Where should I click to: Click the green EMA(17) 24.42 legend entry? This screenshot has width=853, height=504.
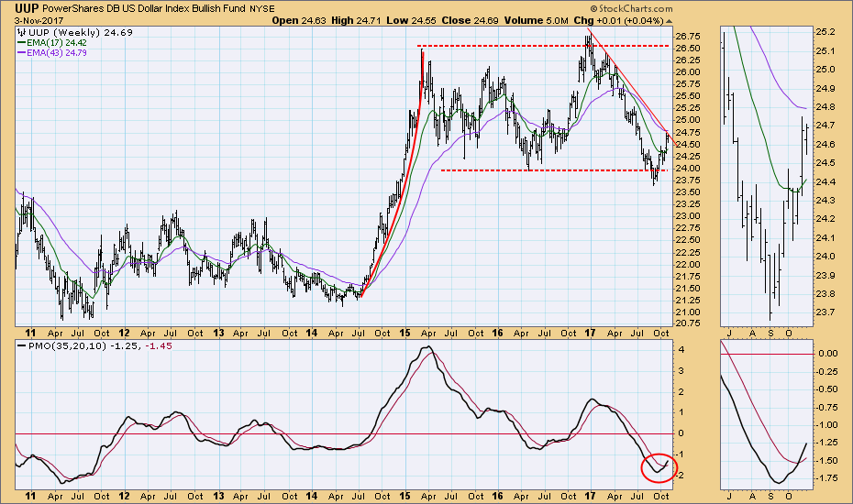coord(51,42)
